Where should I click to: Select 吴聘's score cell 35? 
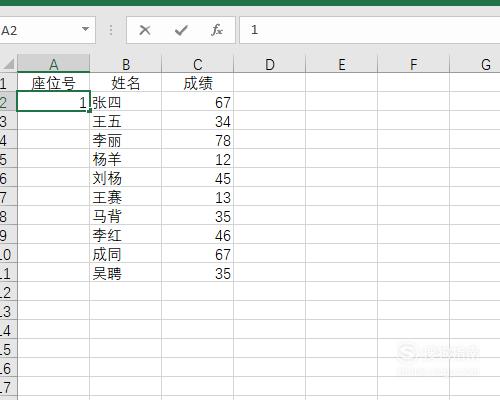click(x=198, y=272)
